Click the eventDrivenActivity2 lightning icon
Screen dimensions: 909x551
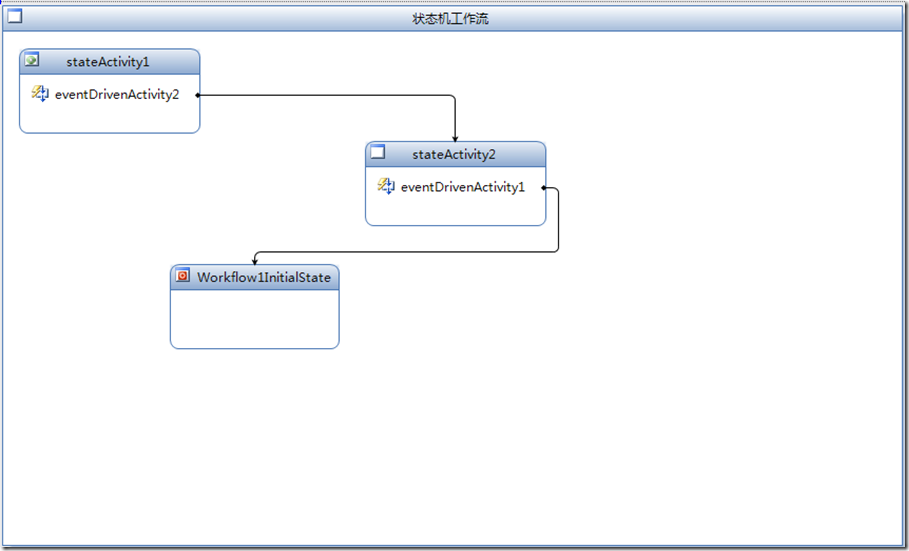pos(40,94)
